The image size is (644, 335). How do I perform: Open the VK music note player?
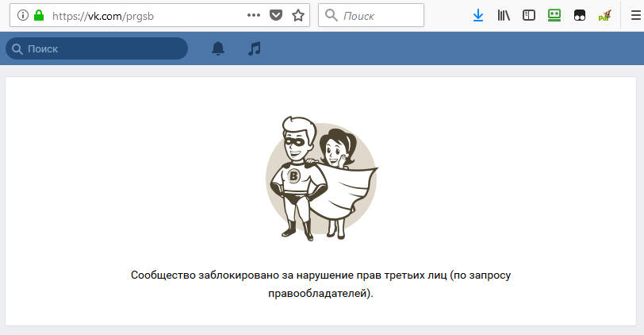coord(255,48)
